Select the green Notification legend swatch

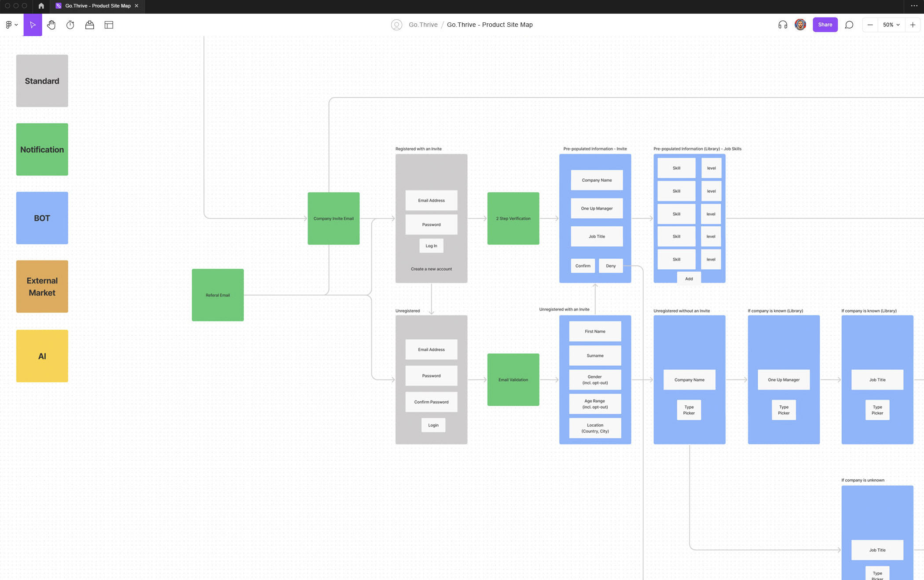click(42, 150)
